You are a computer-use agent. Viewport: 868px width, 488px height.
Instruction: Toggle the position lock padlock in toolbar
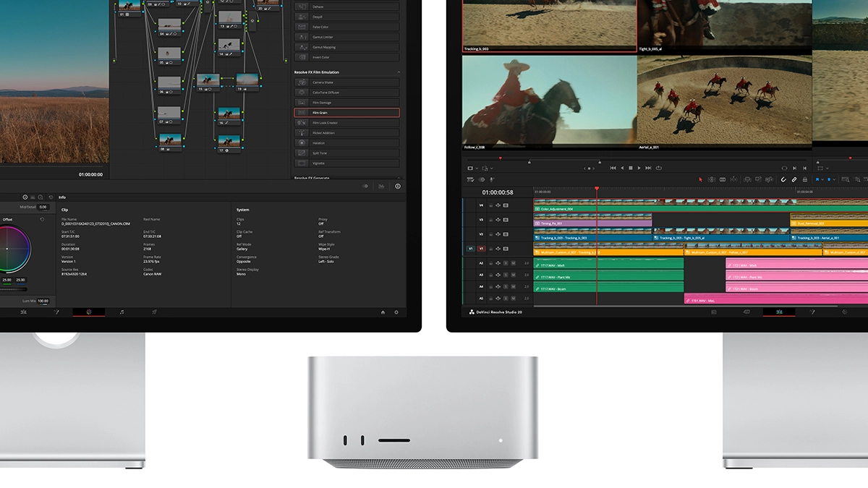[x=805, y=179]
